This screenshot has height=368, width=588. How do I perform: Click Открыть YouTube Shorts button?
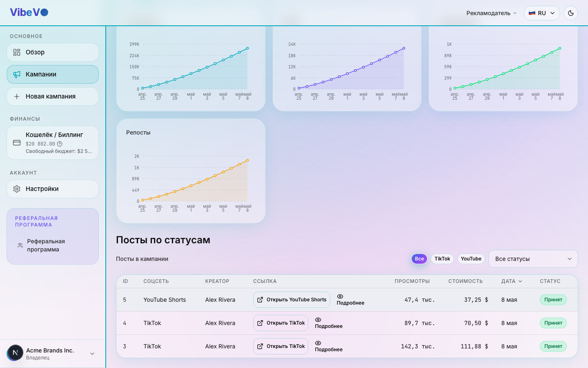(292, 300)
